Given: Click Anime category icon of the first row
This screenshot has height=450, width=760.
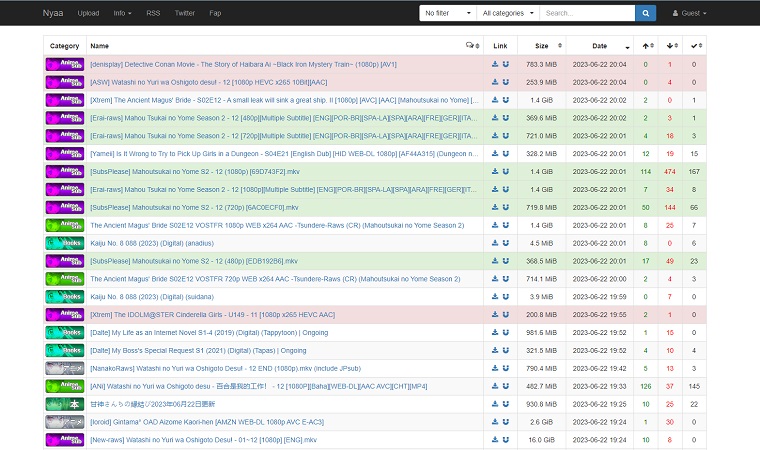Looking at the screenshot, I should (x=65, y=64).
